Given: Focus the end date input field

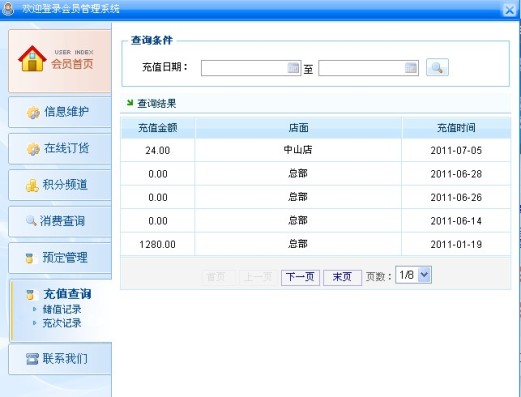Looking at the screenshot, I should [368, 68].
